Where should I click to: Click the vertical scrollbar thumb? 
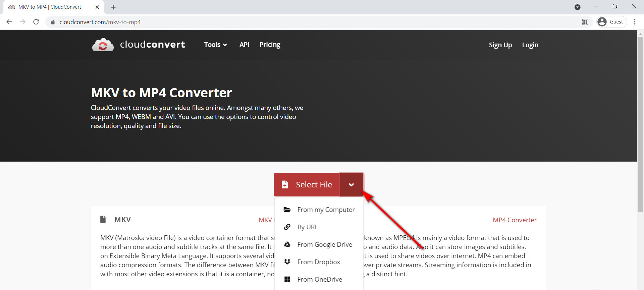640,124
